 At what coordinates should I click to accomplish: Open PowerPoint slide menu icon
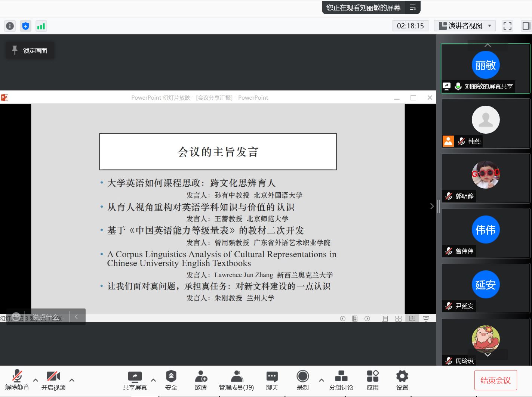point(355,319)
